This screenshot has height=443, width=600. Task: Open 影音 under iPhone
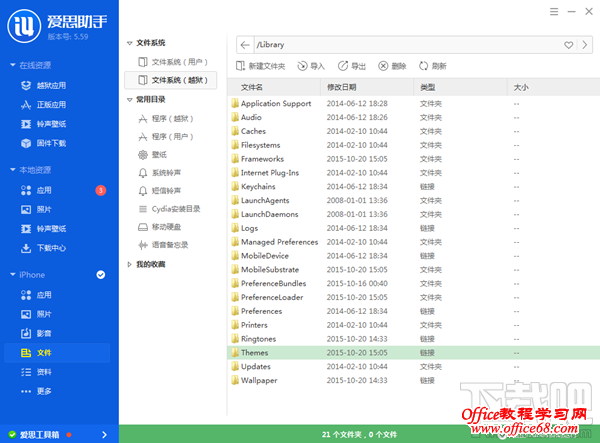click(36, 333)
